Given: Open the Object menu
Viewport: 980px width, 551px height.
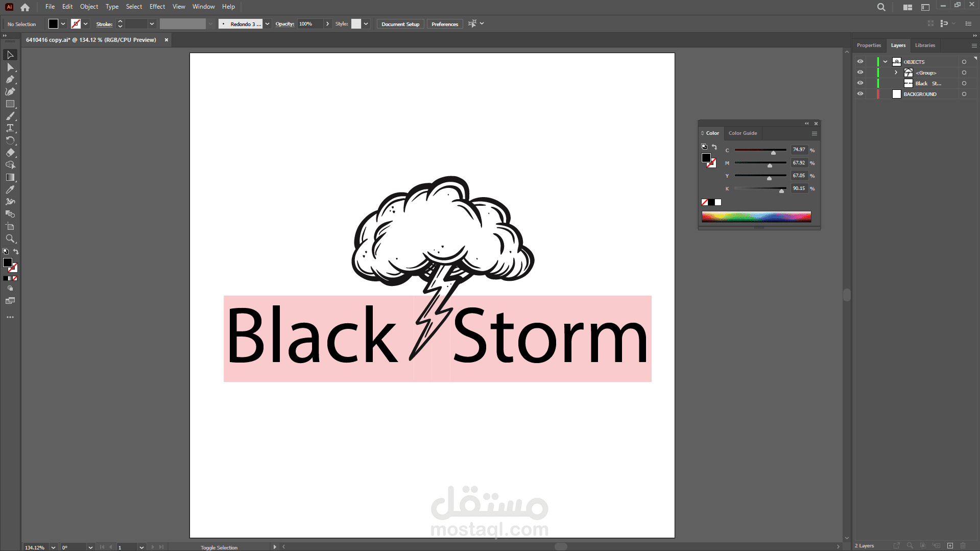Looking at the screenshot, I should [x=89, y=7].
